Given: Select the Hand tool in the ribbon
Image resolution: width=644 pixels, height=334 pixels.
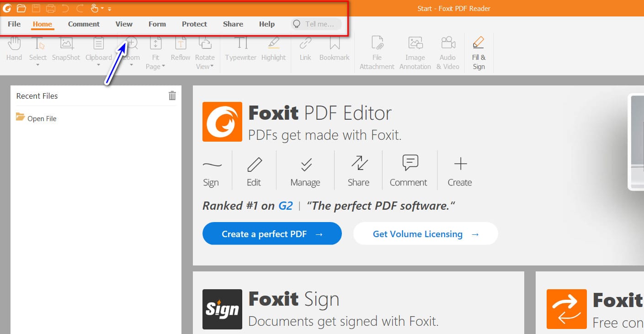Looking at the screenshot, I should tap(14, 49).
